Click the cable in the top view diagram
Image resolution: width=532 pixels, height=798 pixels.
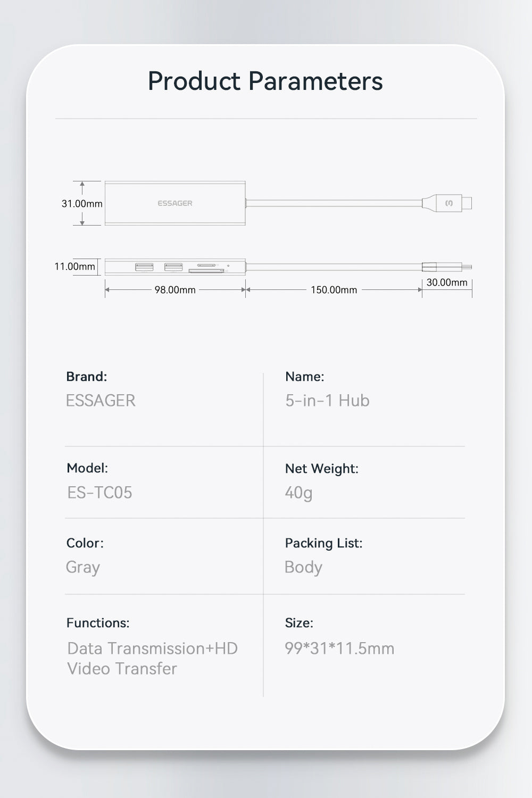click(x=333, y=203)
